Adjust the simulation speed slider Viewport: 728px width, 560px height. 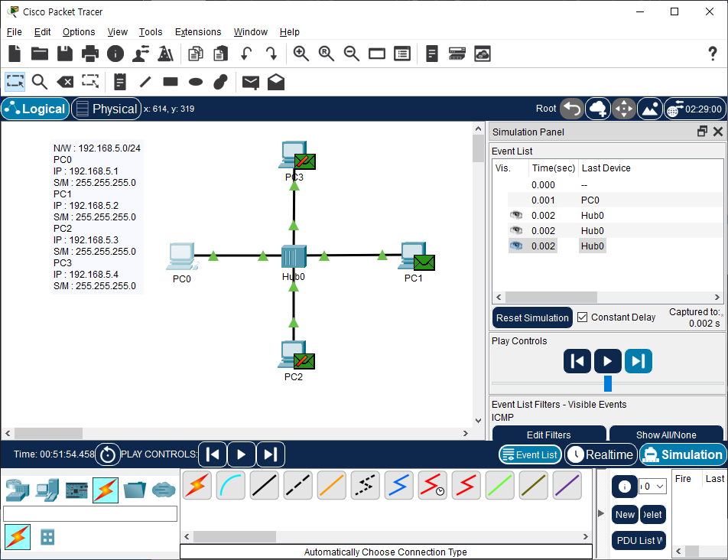tap(608, 383)
